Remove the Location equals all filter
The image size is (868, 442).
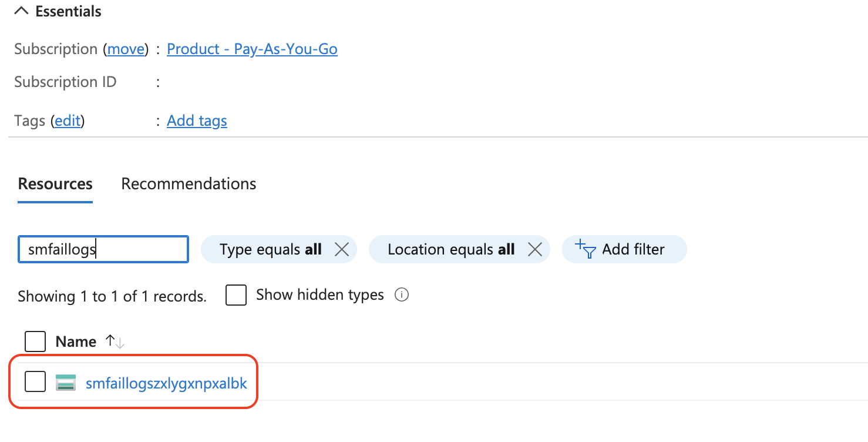[x=534, y=249]
